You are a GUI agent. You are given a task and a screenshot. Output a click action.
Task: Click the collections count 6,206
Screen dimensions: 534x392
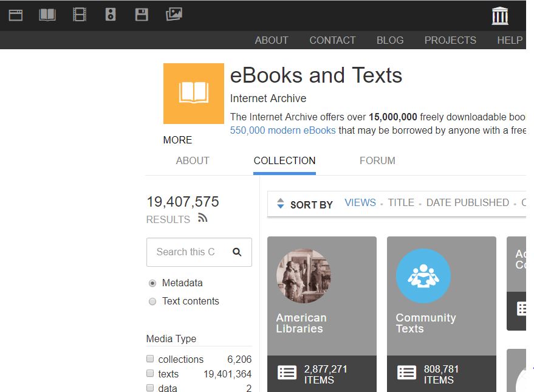click(239, 359)
